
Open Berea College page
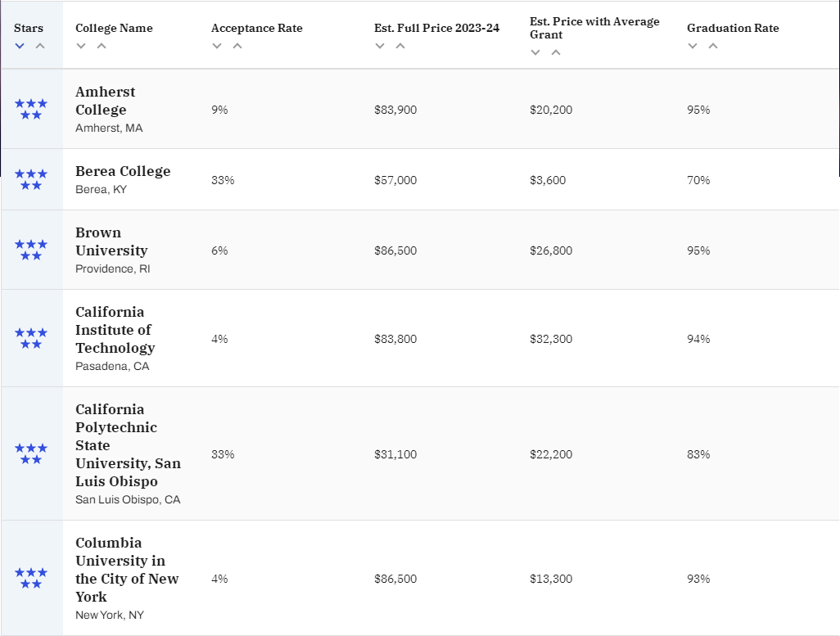click(x=123, y=171)
